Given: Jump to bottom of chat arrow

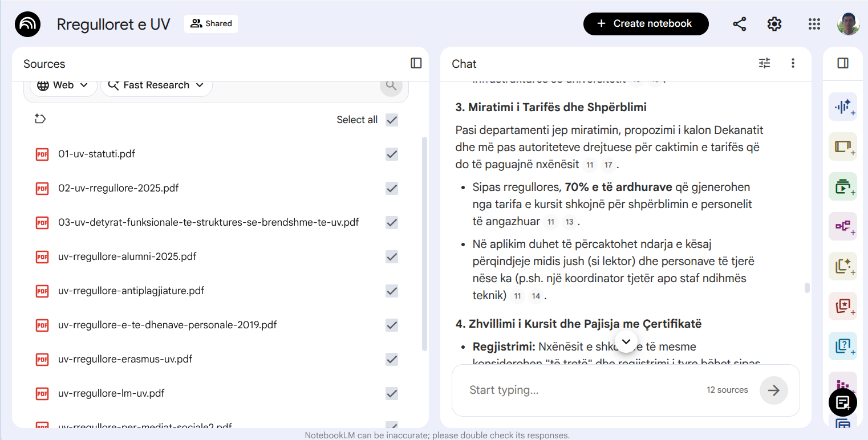Looking at the screenshot, I should click(626, 341).
